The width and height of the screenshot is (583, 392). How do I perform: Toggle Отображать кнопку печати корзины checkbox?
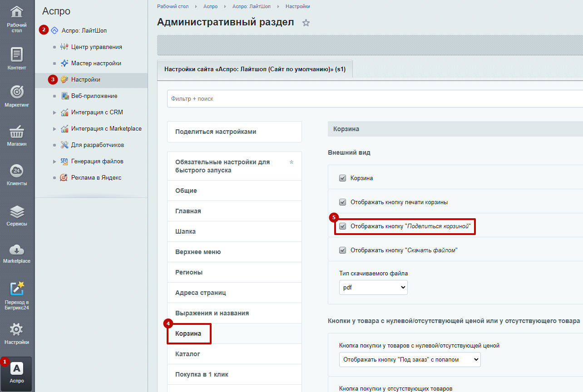click(343, 202)
